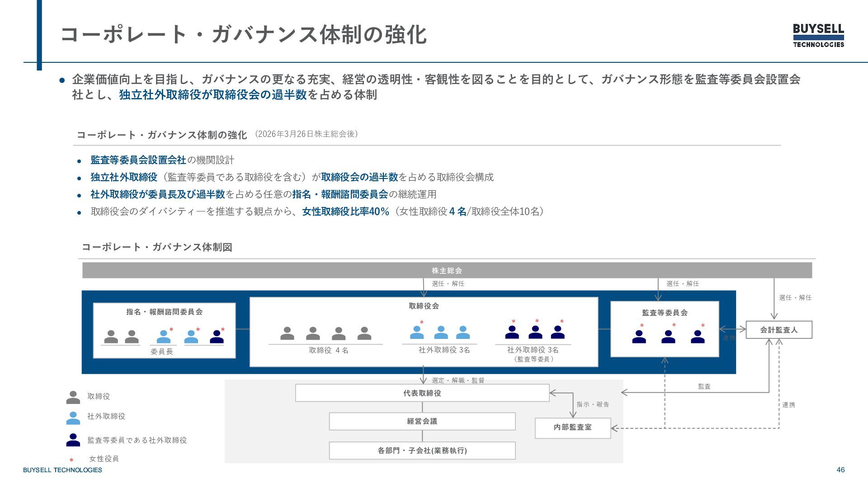Click the 株主総会 gray bar
The image size is (868, 488).
[447, 270]
